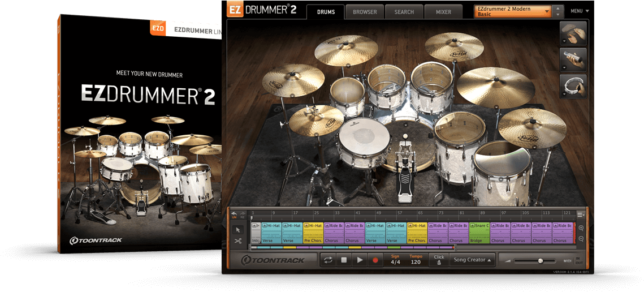Switch to the BROWSER tab
The width and height of the screenshot is (644, 292).
tap(365, 12)
